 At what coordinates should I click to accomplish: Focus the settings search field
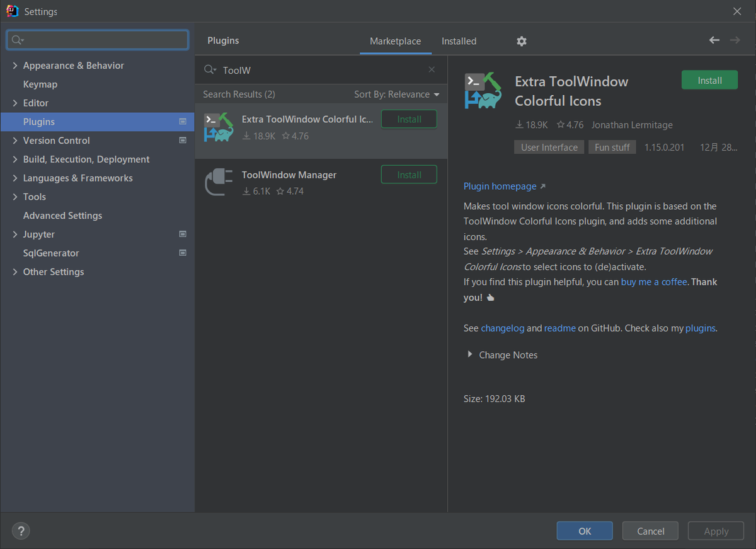(98, 40)
